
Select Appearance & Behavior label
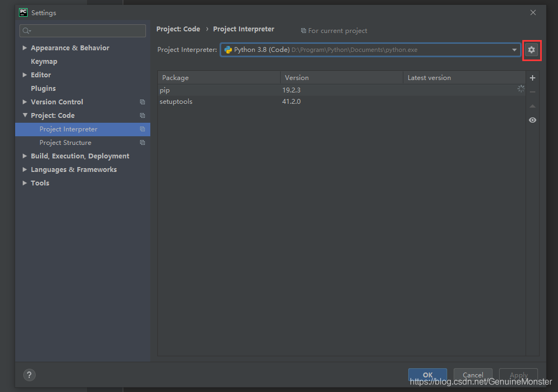coord(70,48)
